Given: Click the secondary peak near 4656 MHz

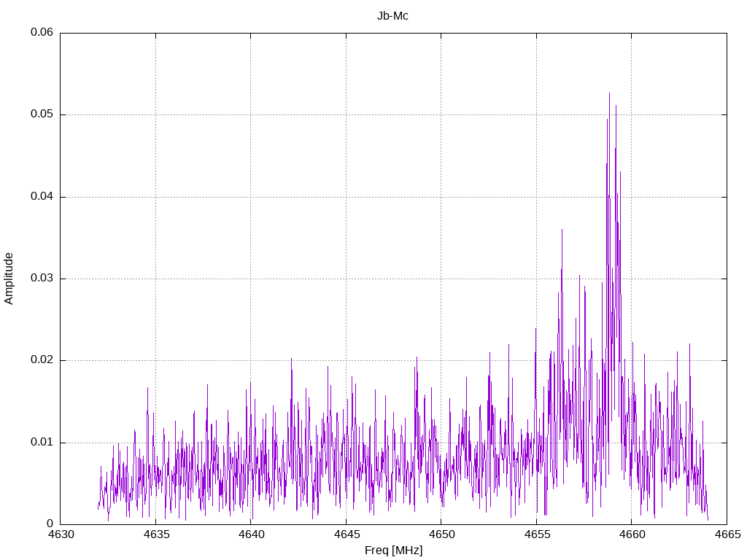Looking at the screenshot, I should click(x=562, y=230).
